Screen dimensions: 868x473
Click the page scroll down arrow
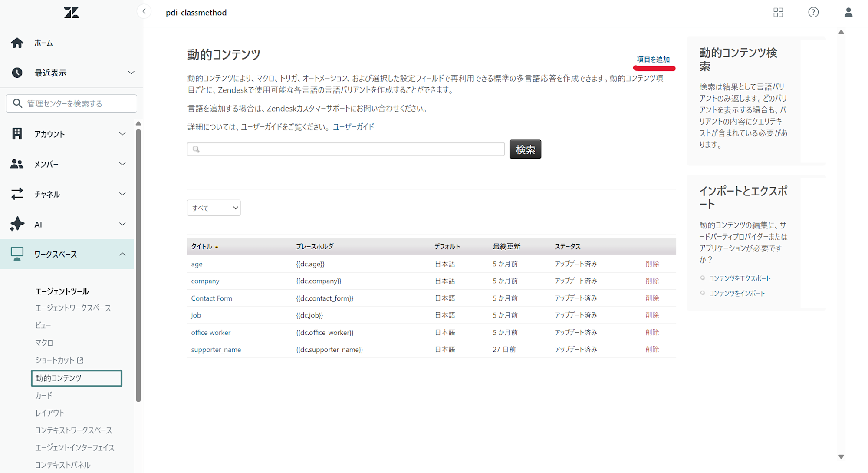[841, 456]
